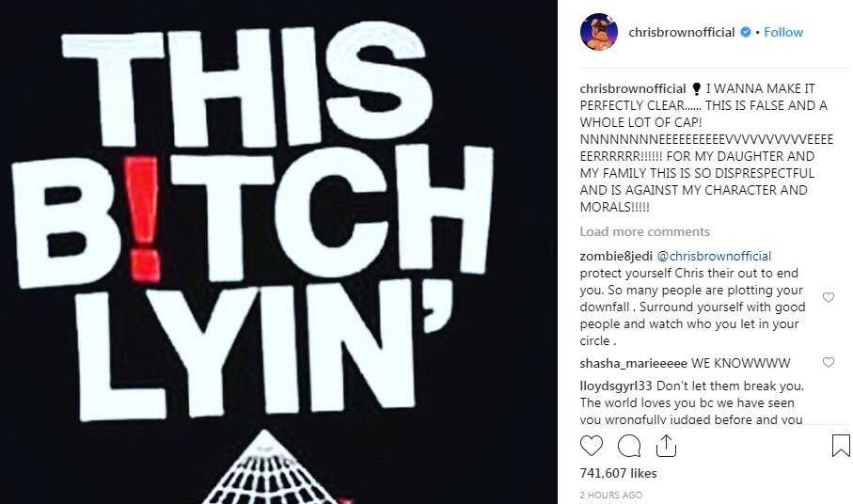Visit shasha_marieeeee's profile
Screen dimensions: 853x504
click(633, 363)
